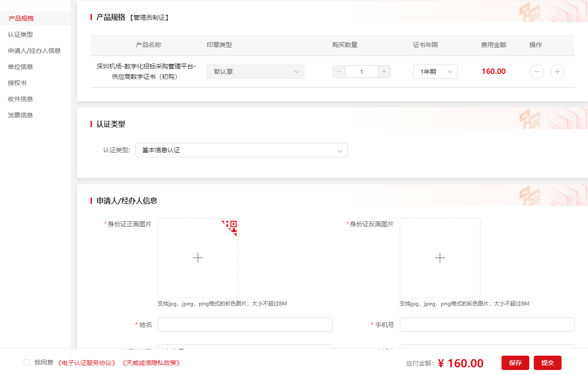Expand the 证书年限 1年期 dropdown

coord(435,72)
